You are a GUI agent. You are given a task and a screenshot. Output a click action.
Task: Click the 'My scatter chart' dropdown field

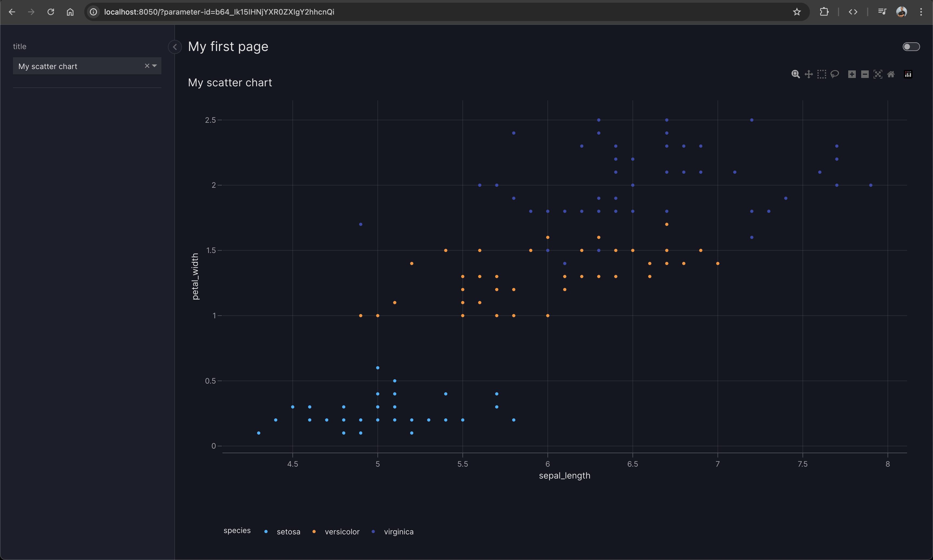(87, 66)
